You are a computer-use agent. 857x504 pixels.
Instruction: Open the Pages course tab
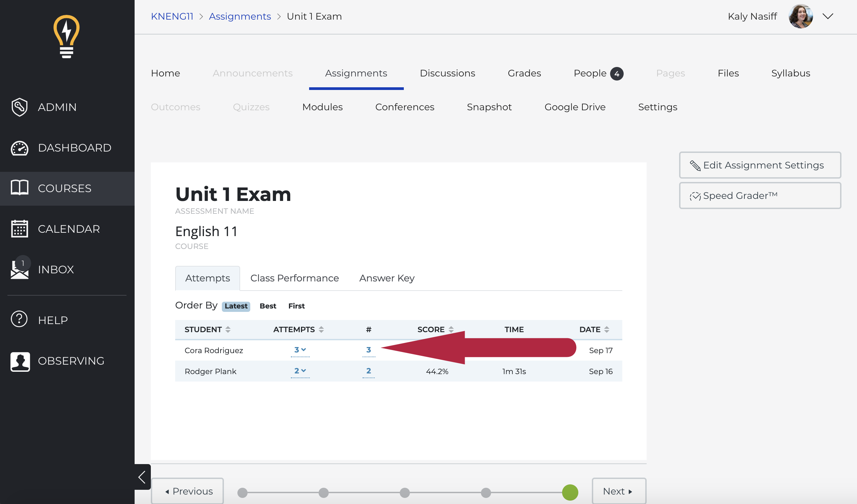(671, 73)
